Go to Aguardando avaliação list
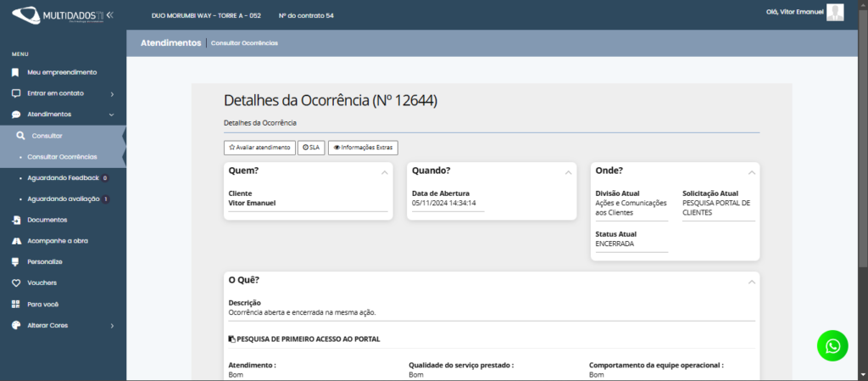The height and width of the screenshot is (381, 868). pyautogui.click(x=64, y=199)
